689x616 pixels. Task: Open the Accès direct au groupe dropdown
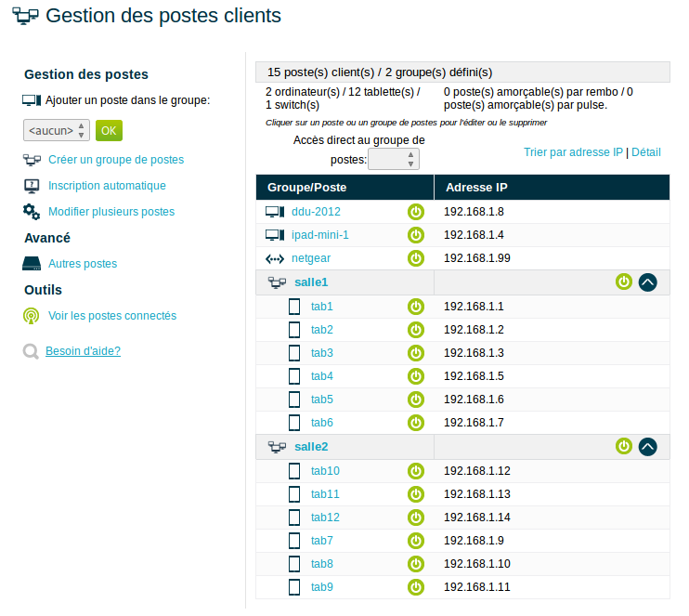[x=394, y=159]
